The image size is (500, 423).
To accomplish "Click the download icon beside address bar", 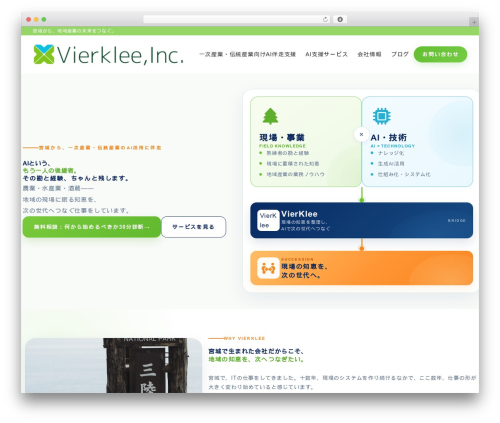I will [340, 20].
